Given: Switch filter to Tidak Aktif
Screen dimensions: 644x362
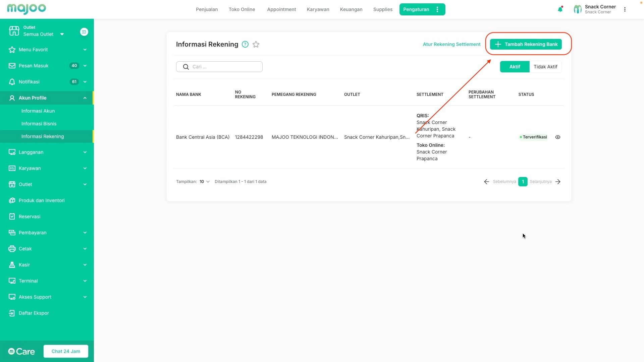Looking at the screenshot, I should pyautogui.click(x=545, y=67).
